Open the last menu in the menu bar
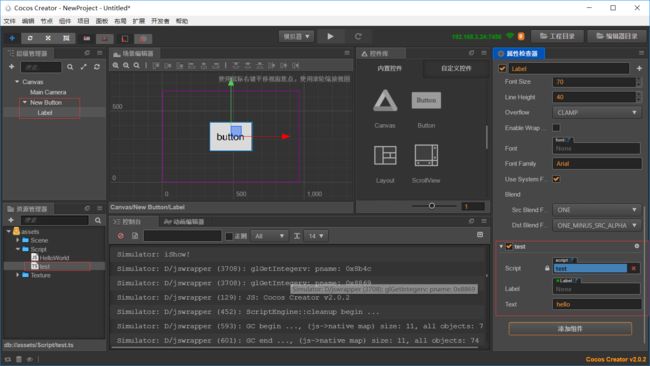 click(182, 21)
